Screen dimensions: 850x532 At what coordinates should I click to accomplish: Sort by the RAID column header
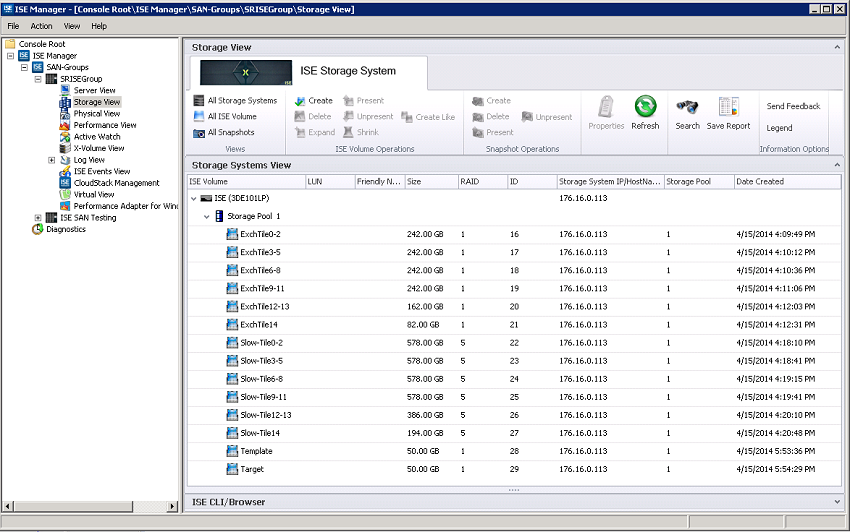coord(482,182)
